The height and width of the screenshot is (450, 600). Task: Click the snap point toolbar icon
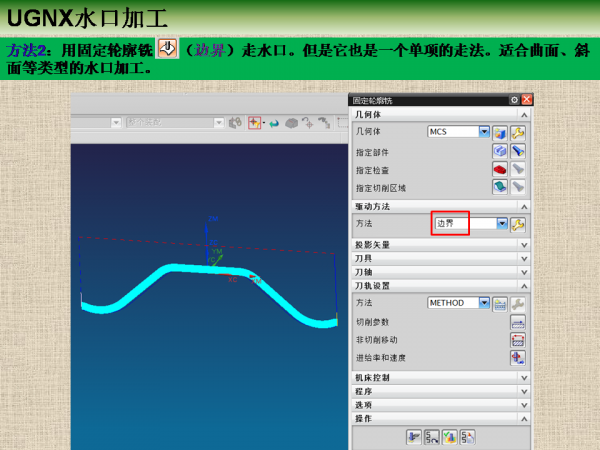254,123
